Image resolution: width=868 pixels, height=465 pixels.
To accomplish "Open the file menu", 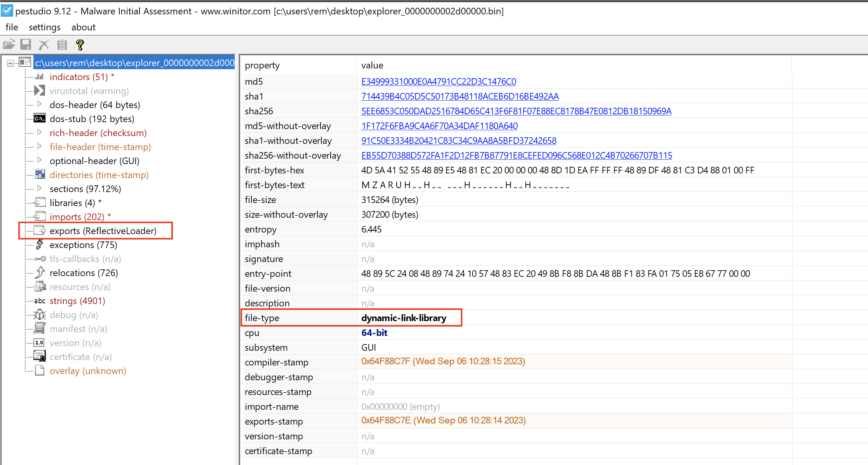I will pos(12,27).
